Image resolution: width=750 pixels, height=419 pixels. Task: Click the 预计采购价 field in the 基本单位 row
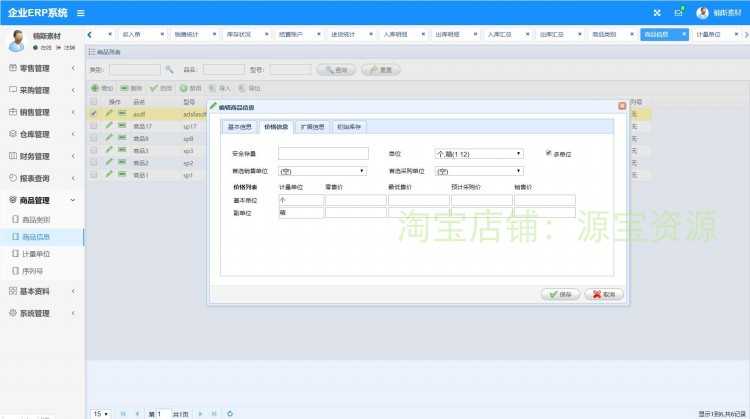point(482,200)
